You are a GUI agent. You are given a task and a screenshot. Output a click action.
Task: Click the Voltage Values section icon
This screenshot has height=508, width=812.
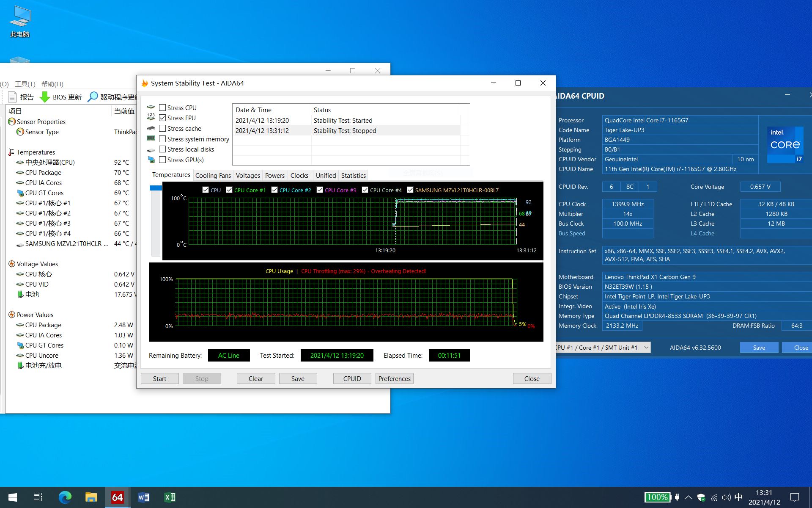tap(12, 264)
